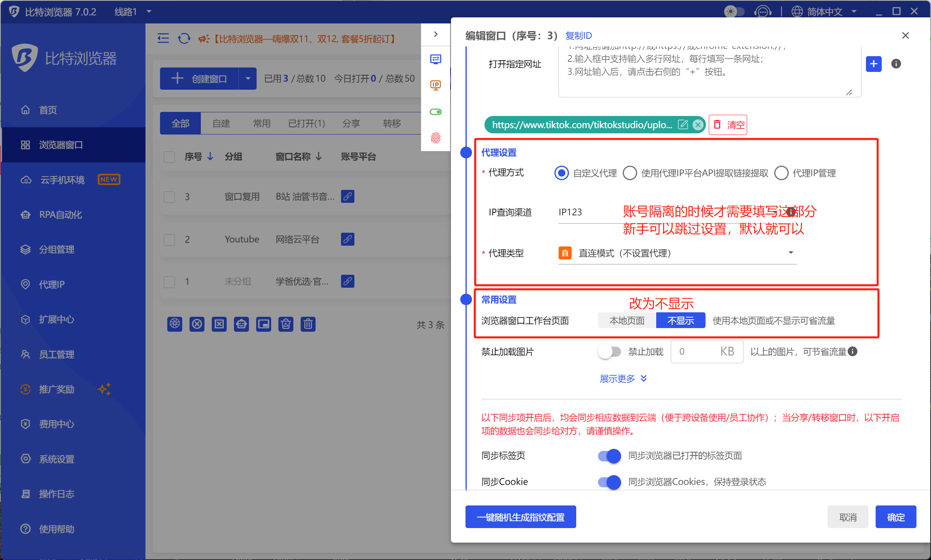This screenshot has width=931, height=560.
Task: Open the 创建窗口 dropdown arrow
Action: click(x=248, y=79)
